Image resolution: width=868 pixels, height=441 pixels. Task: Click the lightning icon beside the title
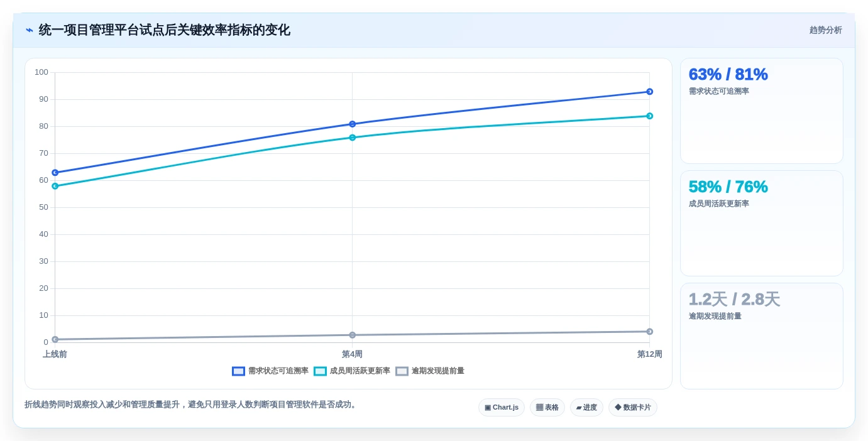pos(30,30)
